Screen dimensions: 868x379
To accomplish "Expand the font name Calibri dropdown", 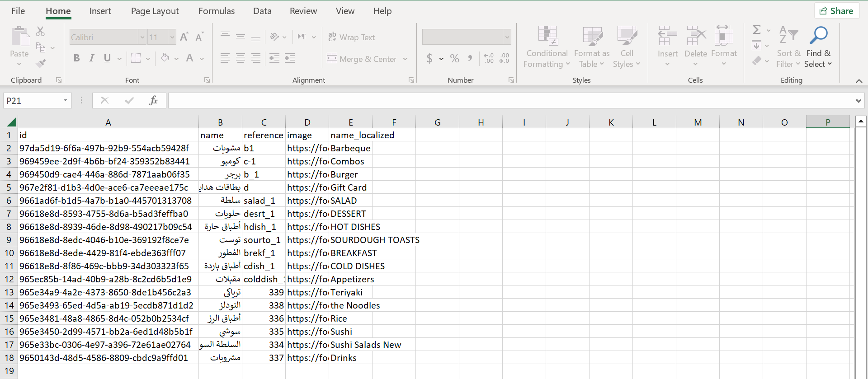I will [x=142, y=37].
